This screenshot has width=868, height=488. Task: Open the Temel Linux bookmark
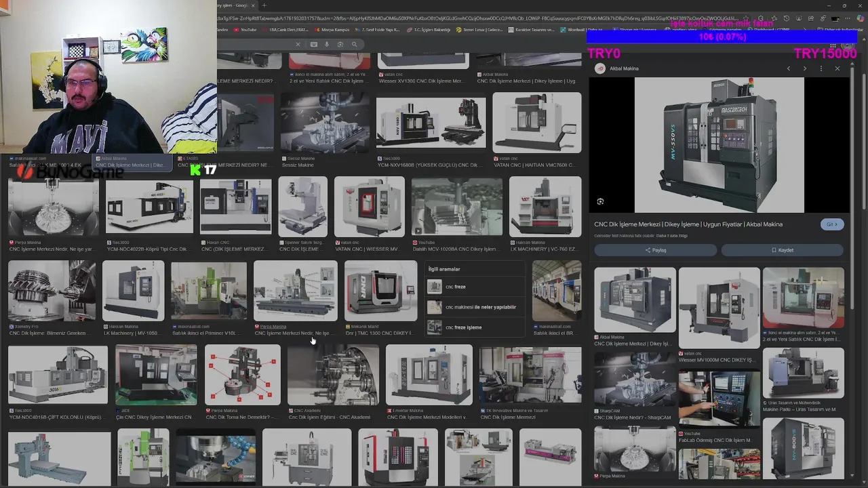click(480, 30)
